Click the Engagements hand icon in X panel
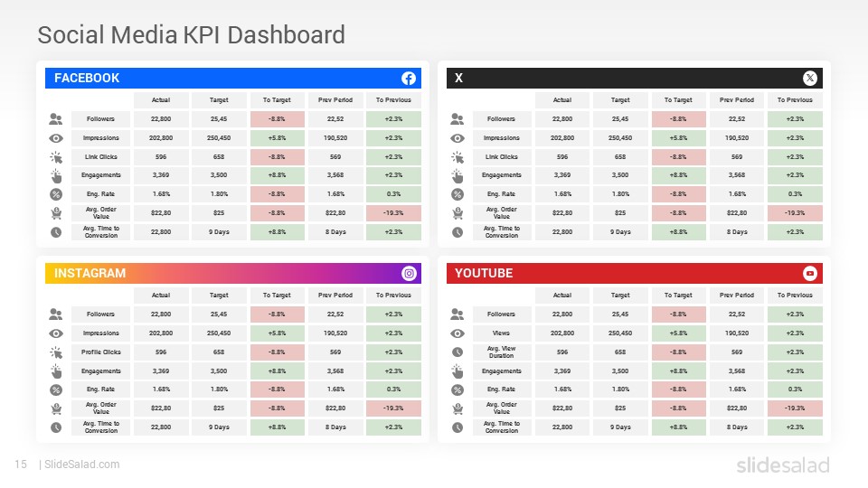The image size is (868, 488). pyautogui.click(x=458, y=176)
